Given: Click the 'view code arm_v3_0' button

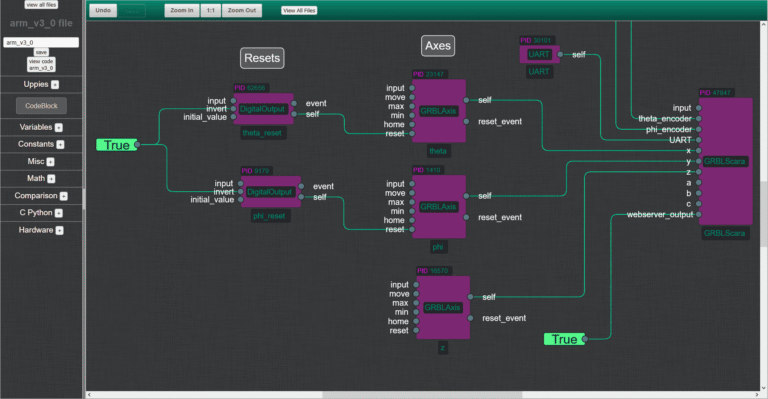Looking at the screenshot, I should 41,64.
